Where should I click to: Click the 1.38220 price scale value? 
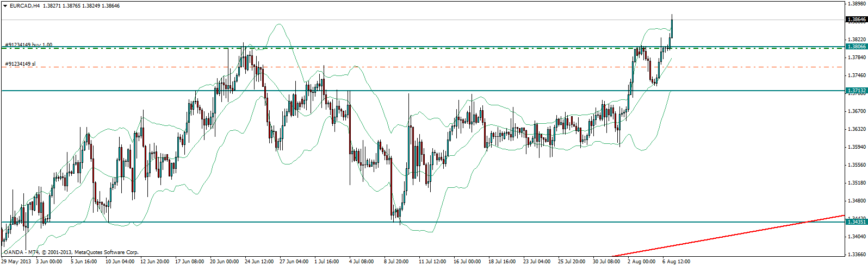click(856, 39)
